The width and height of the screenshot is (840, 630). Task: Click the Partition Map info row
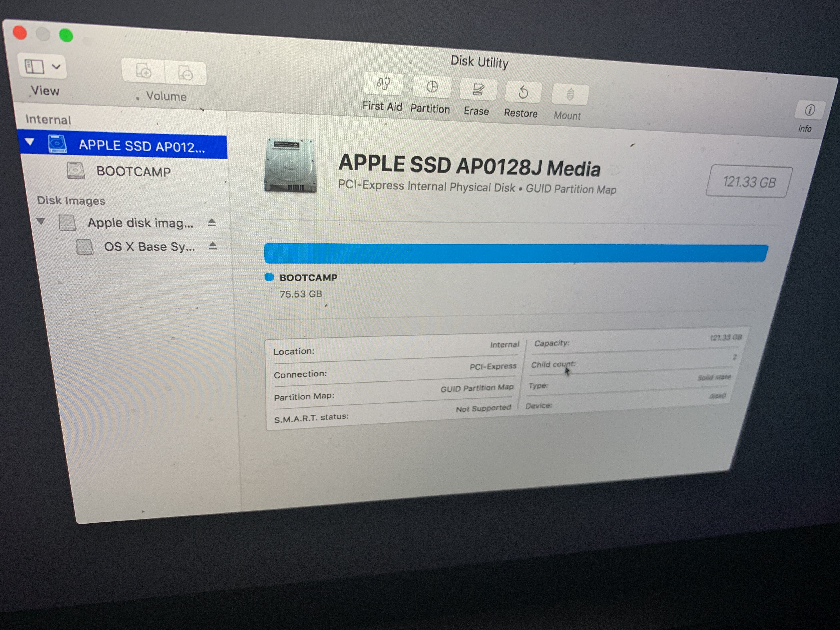tap(393, 392)
